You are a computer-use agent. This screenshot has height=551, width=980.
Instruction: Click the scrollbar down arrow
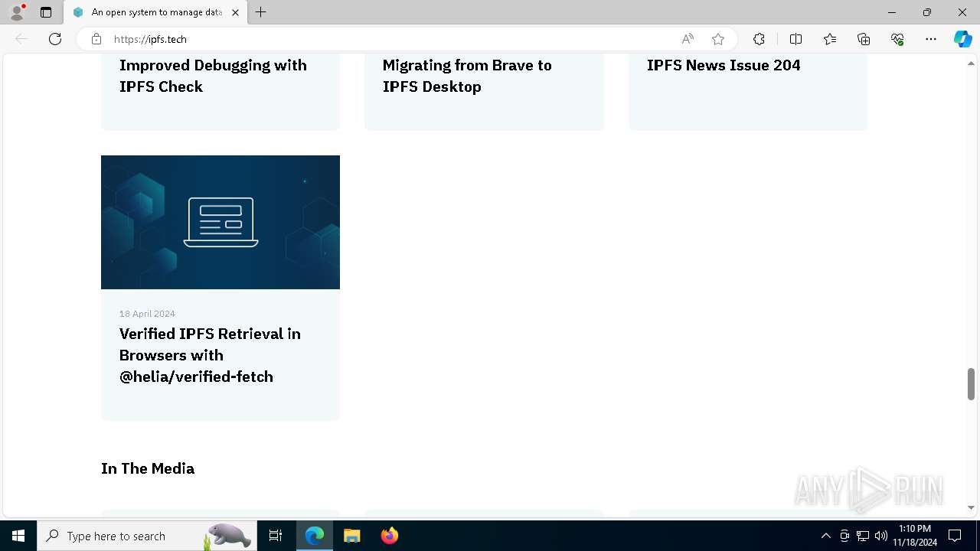(971, 507)
